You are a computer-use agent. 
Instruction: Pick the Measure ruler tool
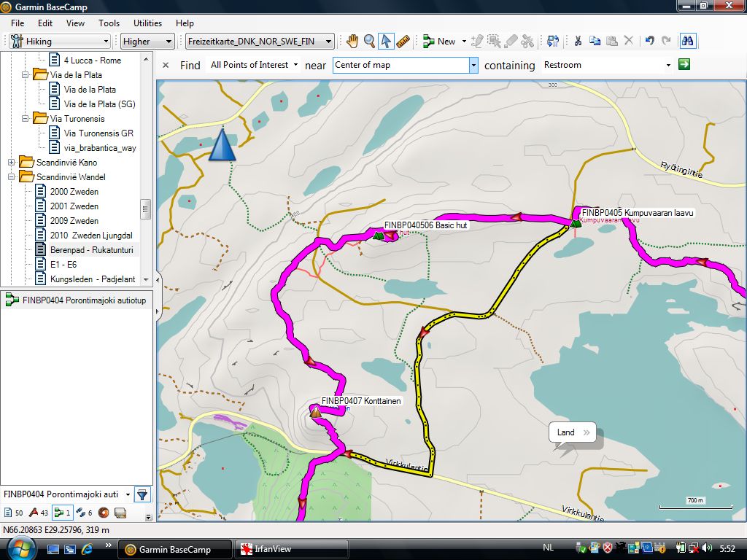[405, 42]
